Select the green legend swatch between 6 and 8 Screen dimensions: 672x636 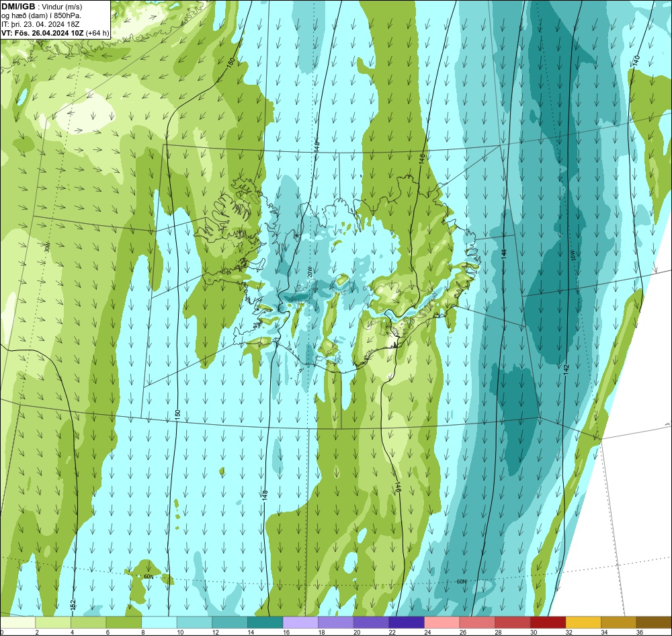tap(124, 623)
